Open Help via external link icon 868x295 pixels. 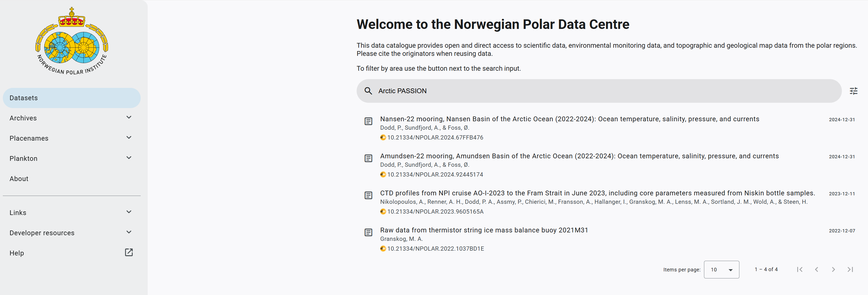tap(129, 253)
